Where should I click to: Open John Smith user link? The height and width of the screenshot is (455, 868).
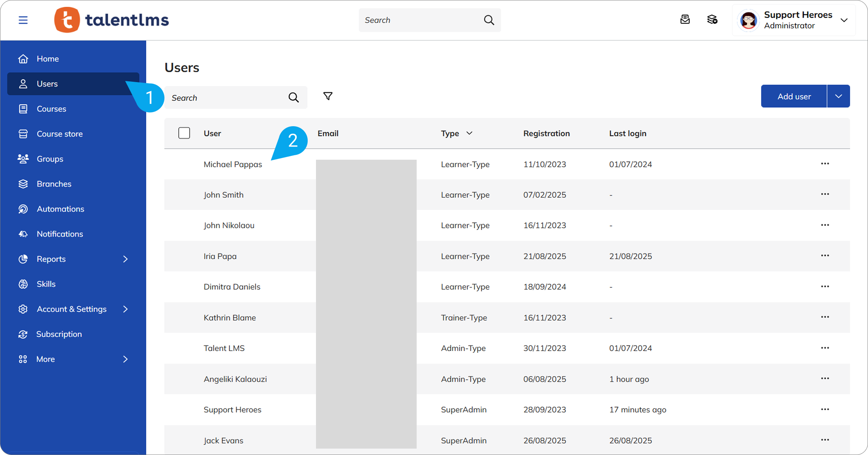point(224,195)
